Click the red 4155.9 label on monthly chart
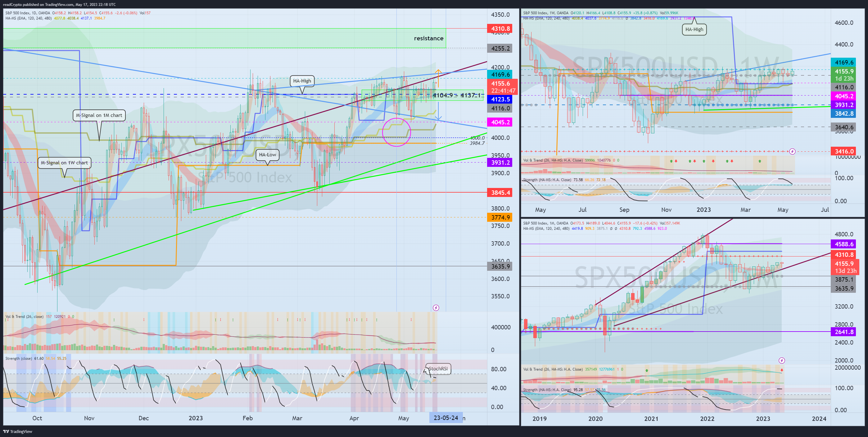 click(845, 267)
